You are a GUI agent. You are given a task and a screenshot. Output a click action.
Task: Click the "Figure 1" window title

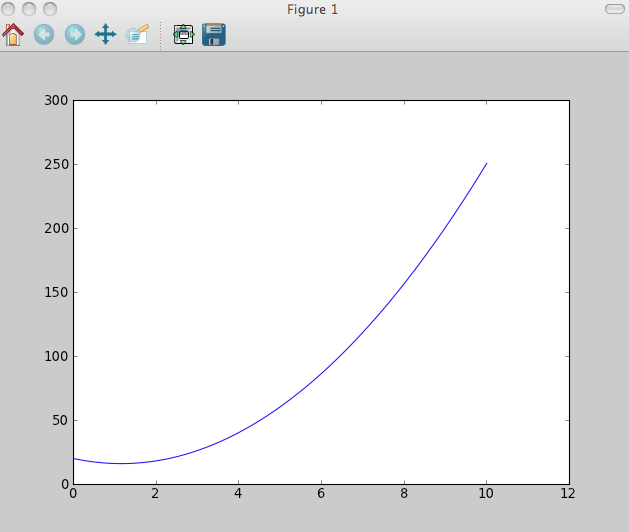click(x=313, y=9)
